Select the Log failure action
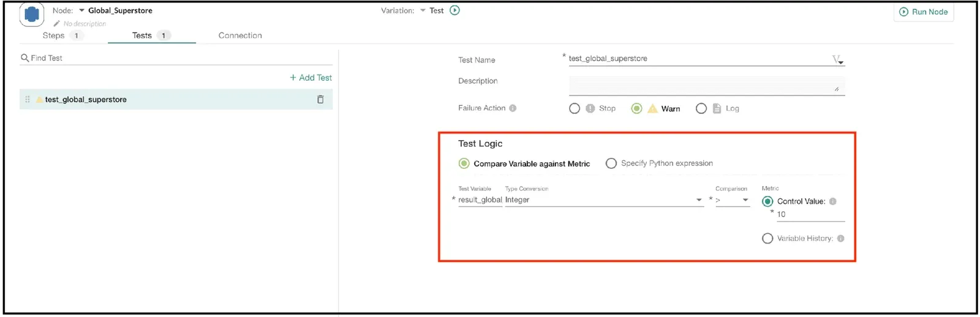The width and height of the screenshot is (980, 317). pos(701,108)
